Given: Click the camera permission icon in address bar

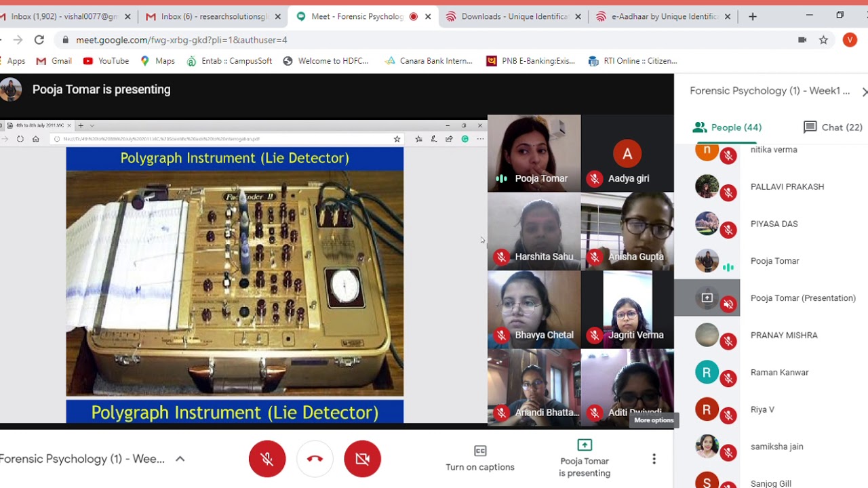Looking at the screenshot, I should [802, 40].
